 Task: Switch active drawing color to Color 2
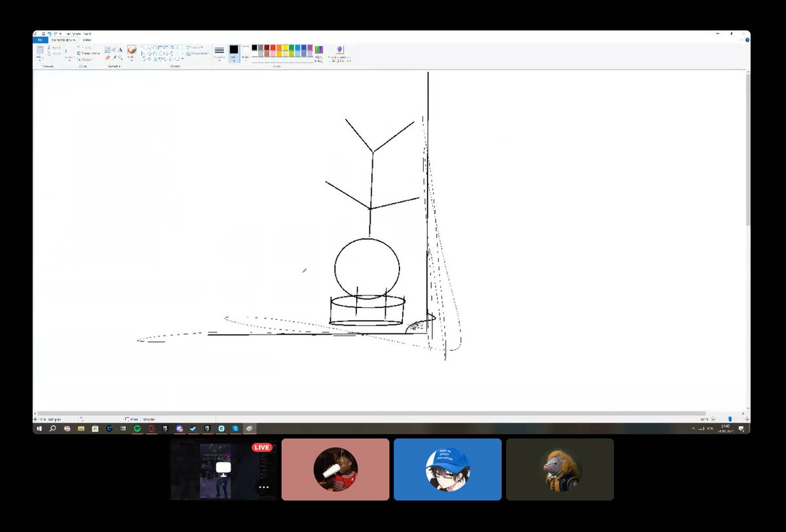[x=244, y=49]
